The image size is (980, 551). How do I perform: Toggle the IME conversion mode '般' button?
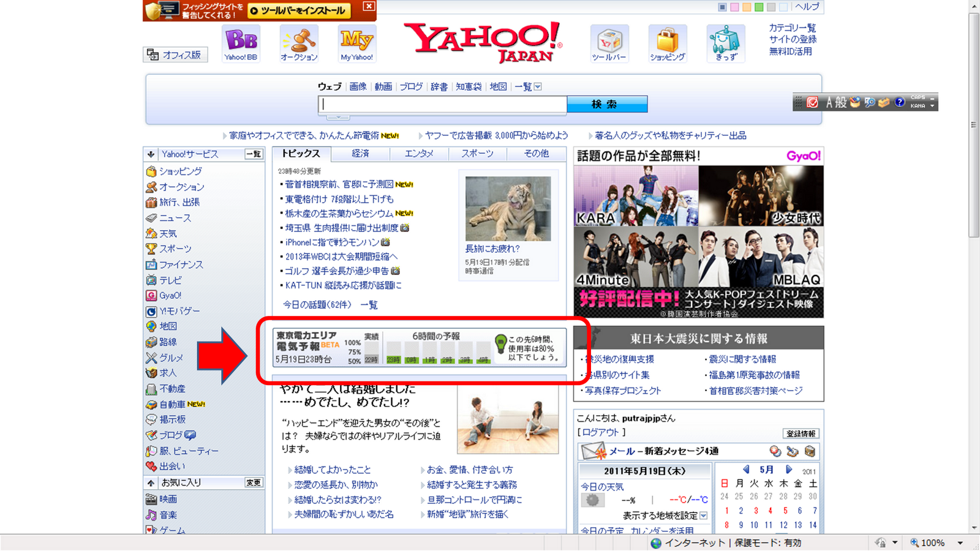tap(841, 102)
